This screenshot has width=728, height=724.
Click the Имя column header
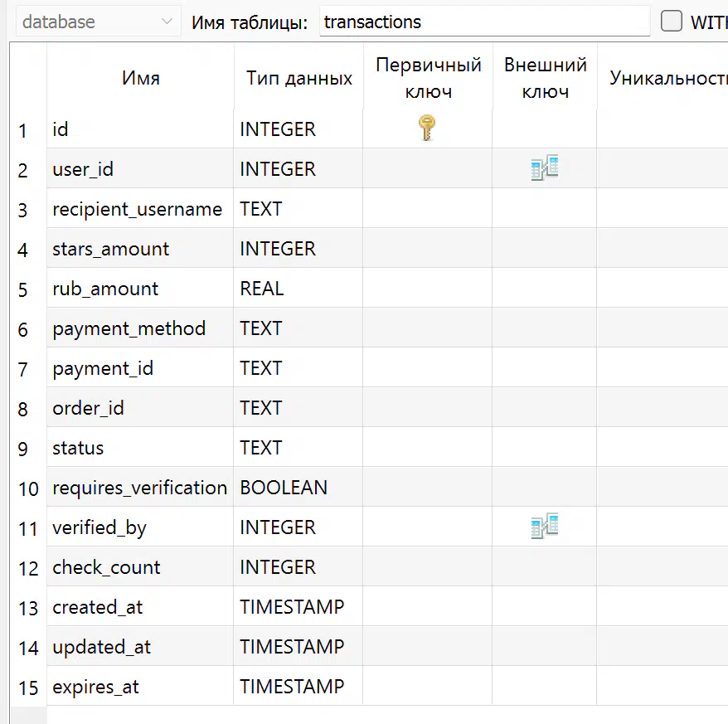point(140,78)
